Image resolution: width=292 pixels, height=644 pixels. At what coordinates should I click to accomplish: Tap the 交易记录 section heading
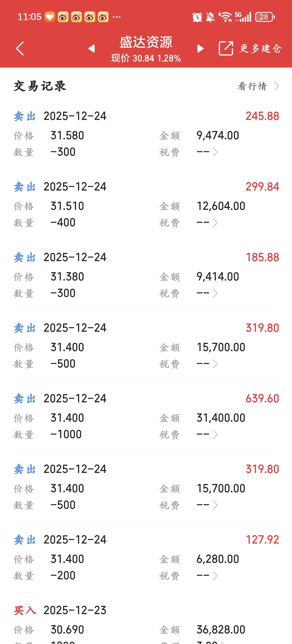pos(40,86)
